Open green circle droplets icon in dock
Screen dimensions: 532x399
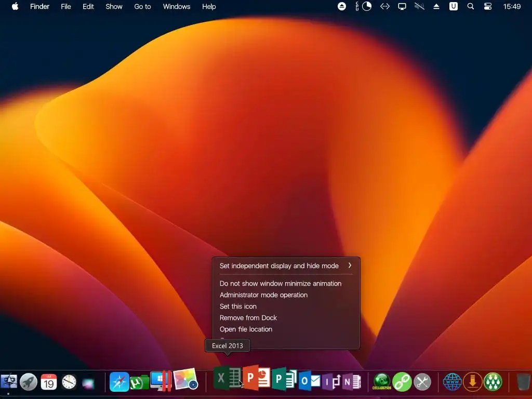tap(493, 382)
